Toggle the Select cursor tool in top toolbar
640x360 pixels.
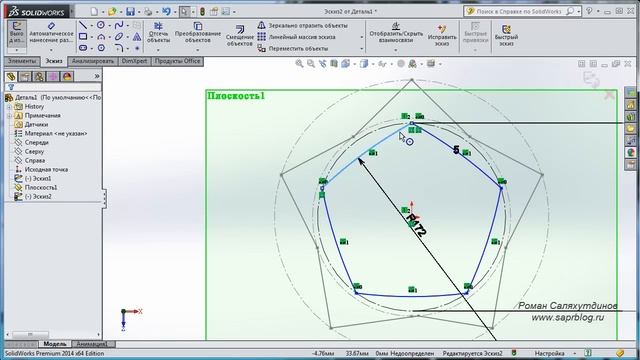click(184, 11)
